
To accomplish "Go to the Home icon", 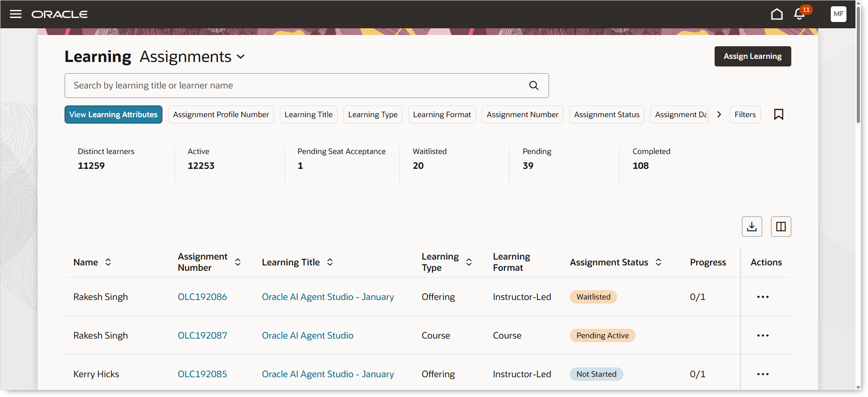I will (777, 14).
